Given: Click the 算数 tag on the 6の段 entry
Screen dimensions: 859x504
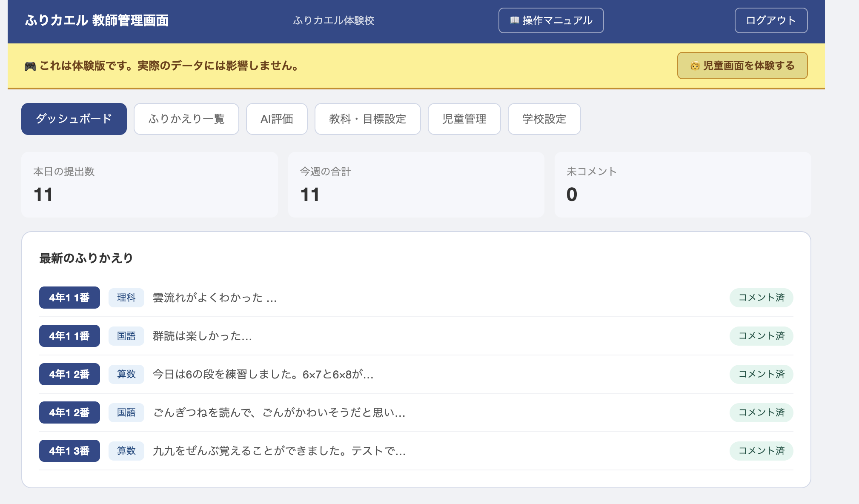Looking at the screenshot, I should (x=126, y=374).
